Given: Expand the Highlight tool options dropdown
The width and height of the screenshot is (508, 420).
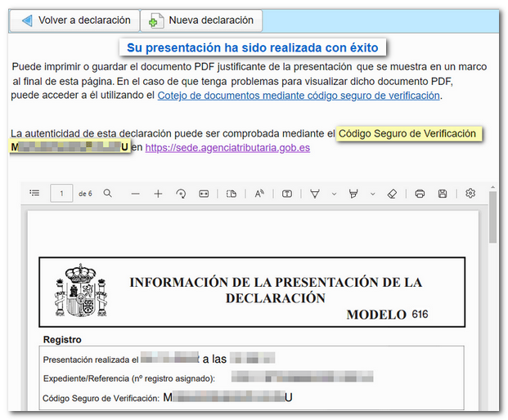Looking at the screenshot, I should tap(373, 194).
